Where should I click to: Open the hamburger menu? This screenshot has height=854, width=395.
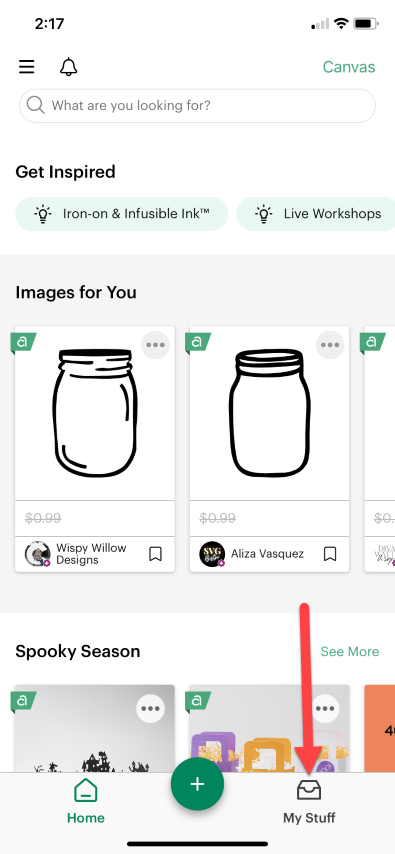click(x=27, y=67)
